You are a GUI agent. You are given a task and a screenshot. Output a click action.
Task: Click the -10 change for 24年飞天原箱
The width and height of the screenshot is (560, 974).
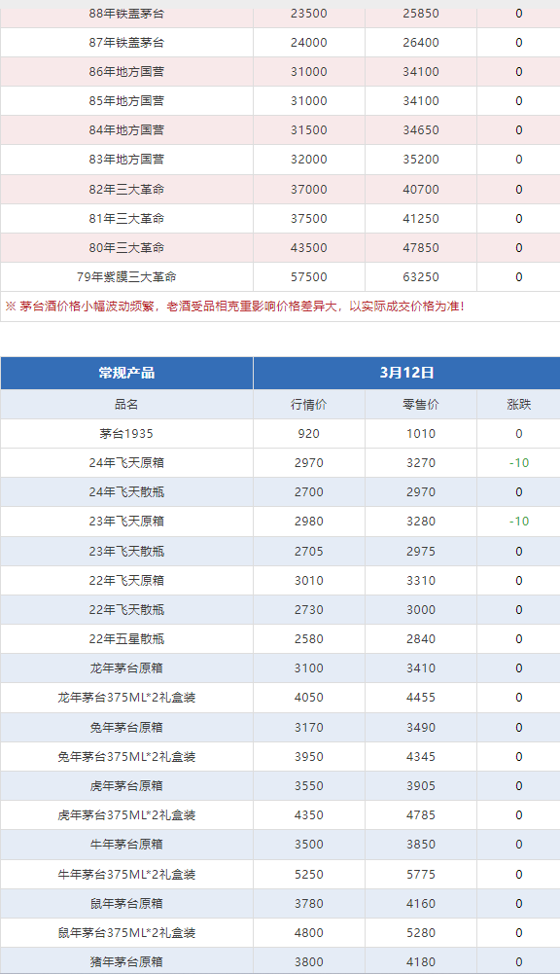coord(519,463)
